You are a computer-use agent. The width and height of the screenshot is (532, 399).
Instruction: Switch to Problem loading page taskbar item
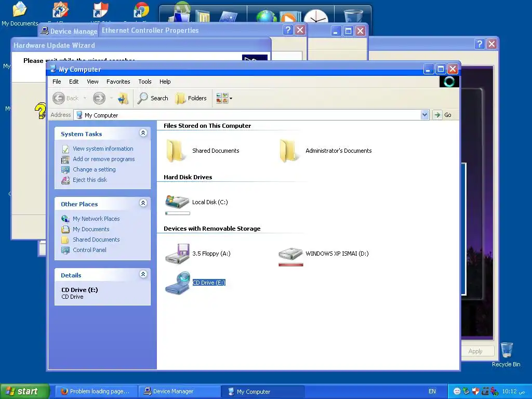pos(96,391)
